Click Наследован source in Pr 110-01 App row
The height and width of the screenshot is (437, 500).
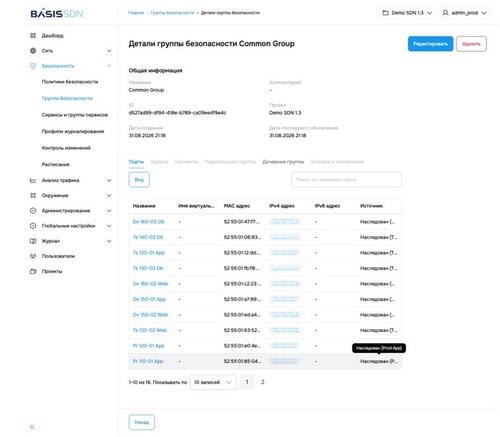[x=379, y=361]
